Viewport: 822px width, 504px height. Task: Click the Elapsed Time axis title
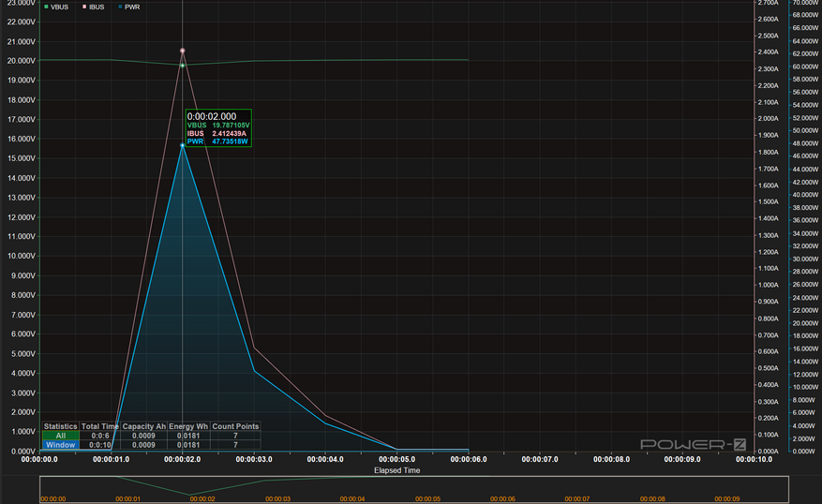[396, 470]
